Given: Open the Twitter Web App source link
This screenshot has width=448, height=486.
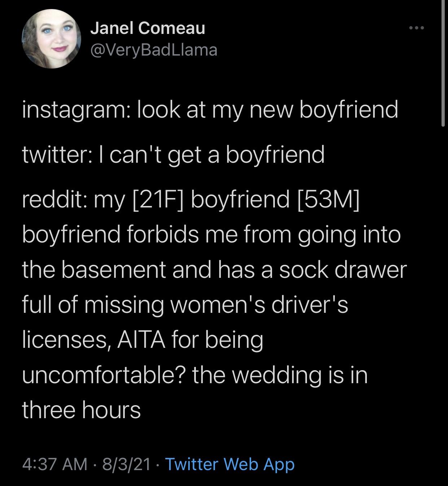Looking at the screenshot, I should 230,464.
